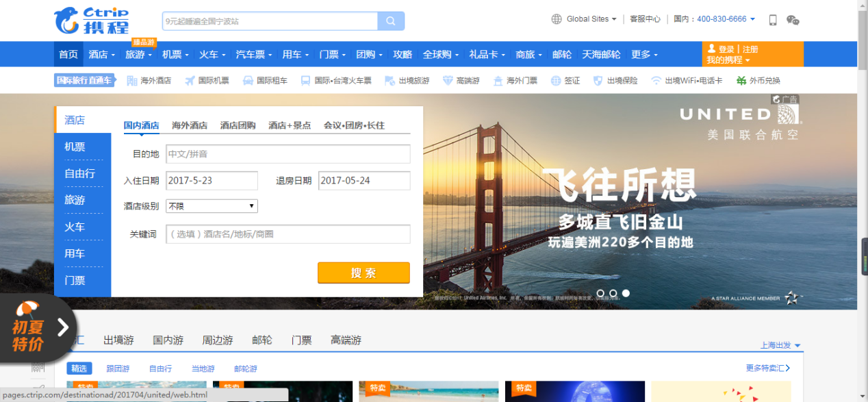Expand the 酒店级别 dropdown
This screenshot has width=868, height=402.
212,206
